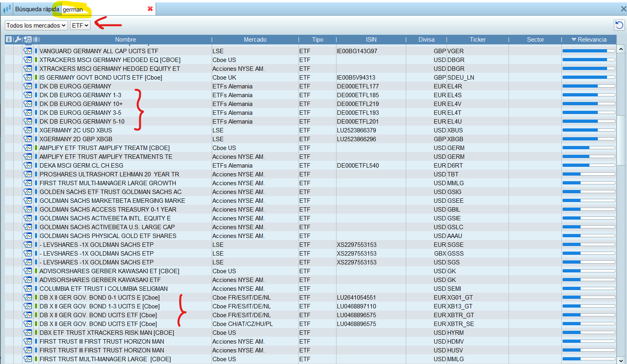627x364 pixels.
Task: Click the wrench settings icon in the header
Action: click(x=18, y=39)
